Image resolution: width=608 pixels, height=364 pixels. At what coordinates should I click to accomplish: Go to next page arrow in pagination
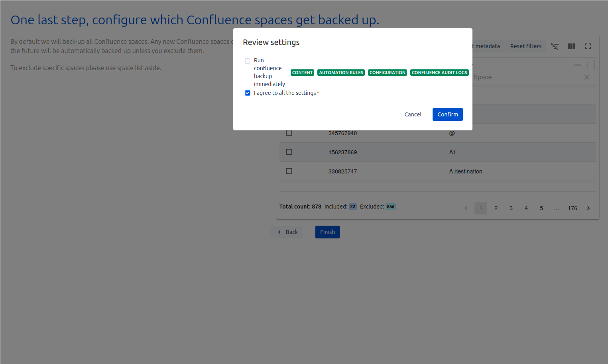(588, 208)
